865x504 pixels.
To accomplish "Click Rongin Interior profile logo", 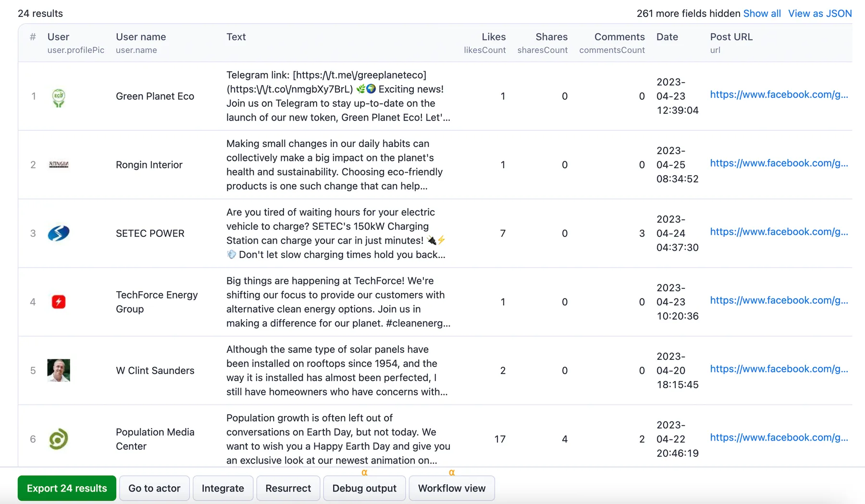I will (59, 165).
